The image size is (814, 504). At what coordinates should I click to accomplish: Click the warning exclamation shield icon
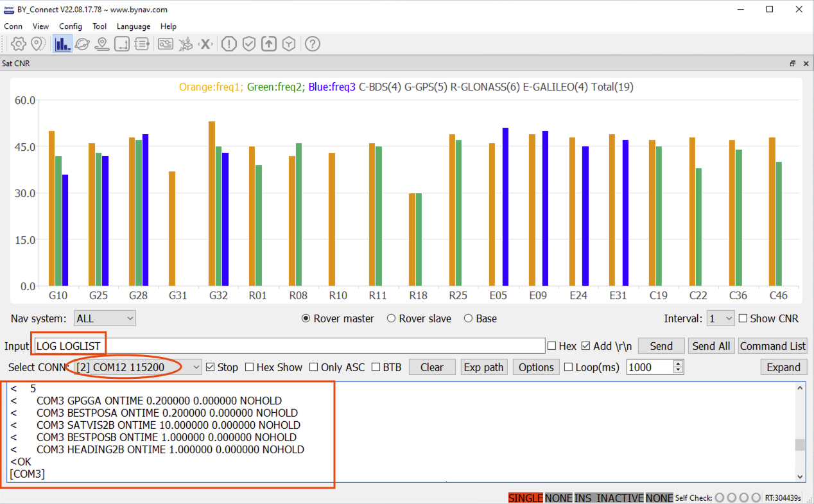pyautogui.click(x=229, y=44)
